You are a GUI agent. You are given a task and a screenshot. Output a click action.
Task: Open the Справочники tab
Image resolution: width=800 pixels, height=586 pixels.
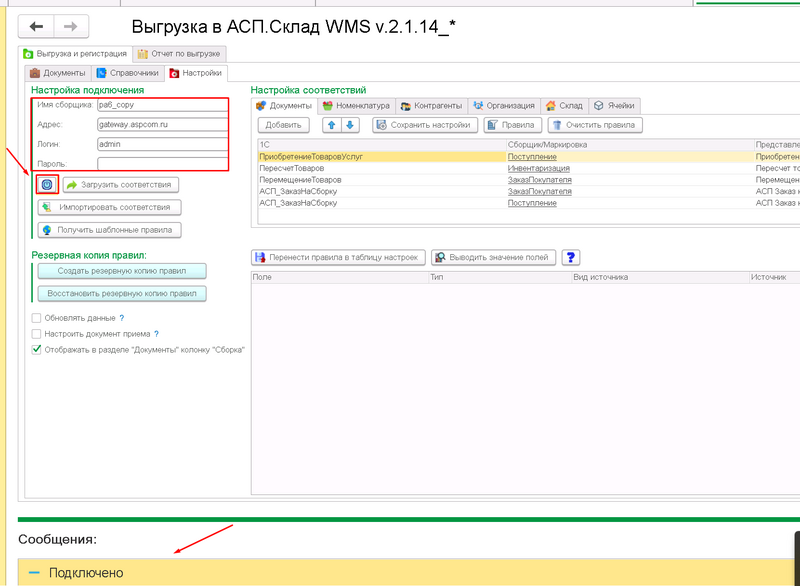coord(127,73)
